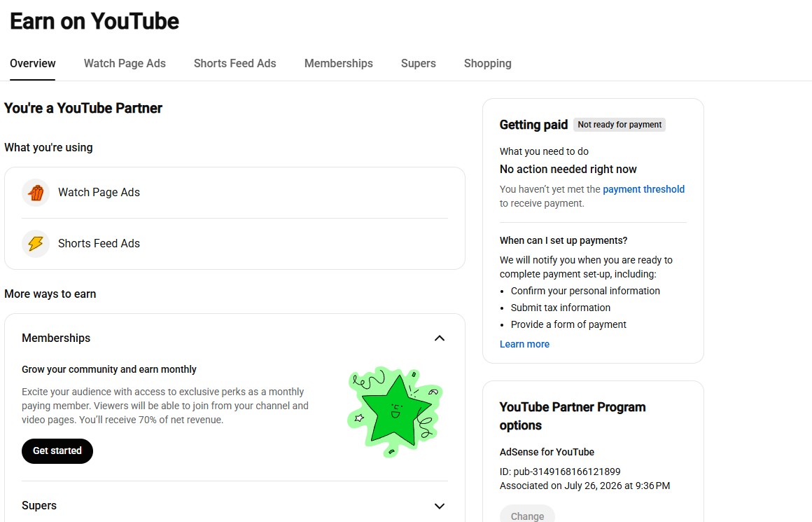This screenshot has width=812, height=522.
Task: Click 'When can I set up payments?' text
Action: pos(563,240)
